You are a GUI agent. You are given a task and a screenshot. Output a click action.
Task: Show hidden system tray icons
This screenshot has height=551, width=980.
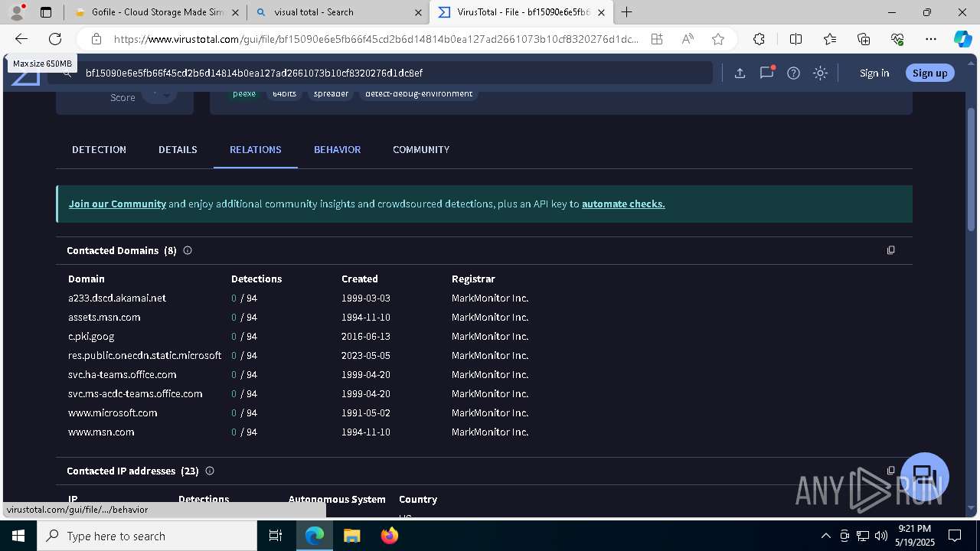(825, 536)
